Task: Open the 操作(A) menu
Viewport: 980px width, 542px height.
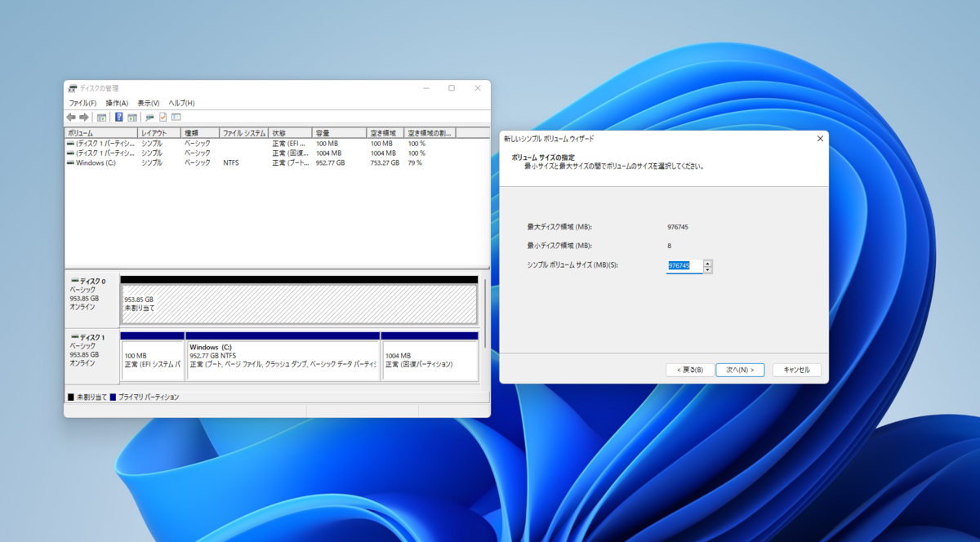Action: [x=117, y=103]
